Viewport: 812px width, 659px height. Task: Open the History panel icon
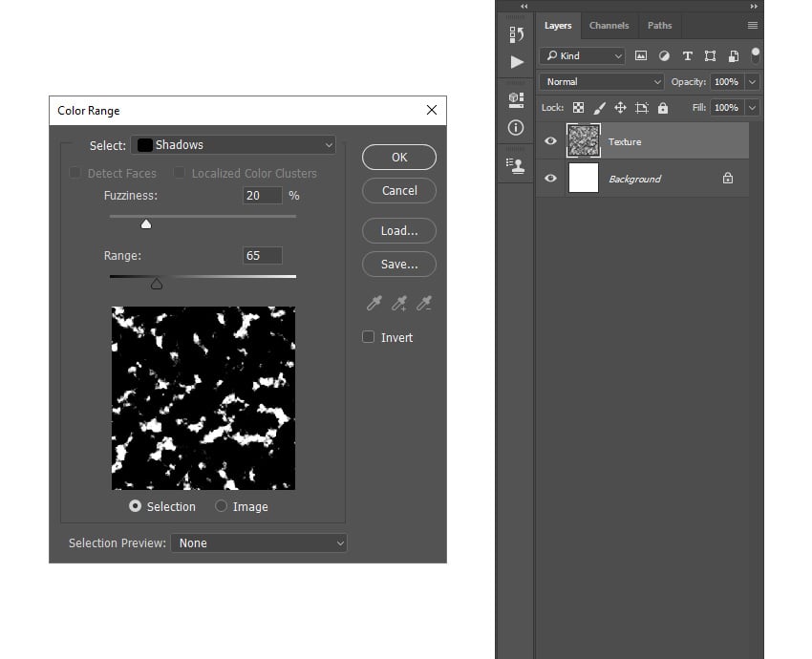516,34
